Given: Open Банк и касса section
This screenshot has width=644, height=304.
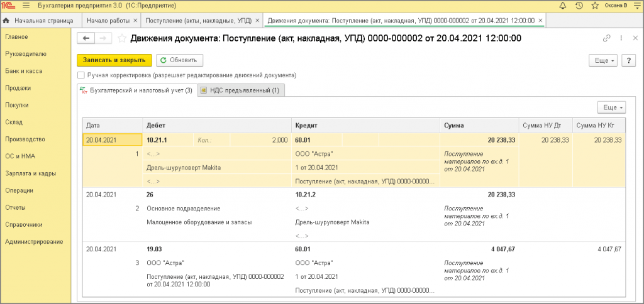Looking at the screenshot, I should [x=23, y=71].
